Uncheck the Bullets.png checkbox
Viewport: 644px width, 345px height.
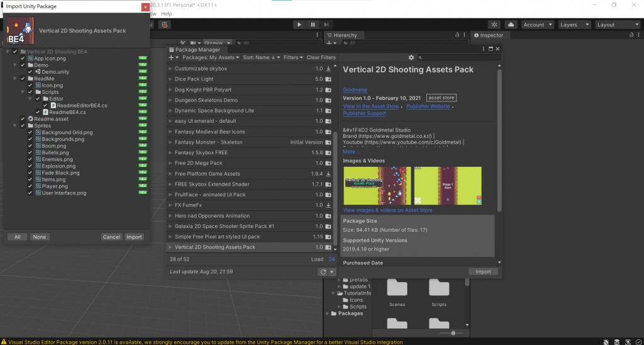(x=30, y=152)
